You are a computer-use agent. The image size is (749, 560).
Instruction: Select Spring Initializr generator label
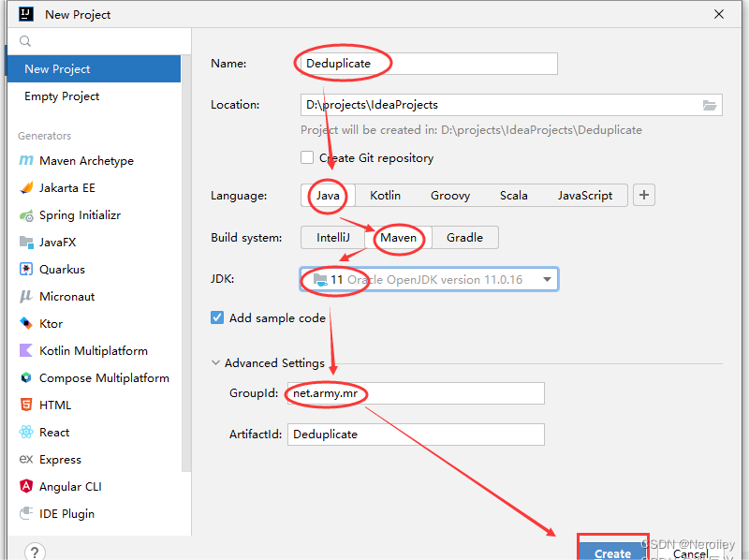point(80,215)
